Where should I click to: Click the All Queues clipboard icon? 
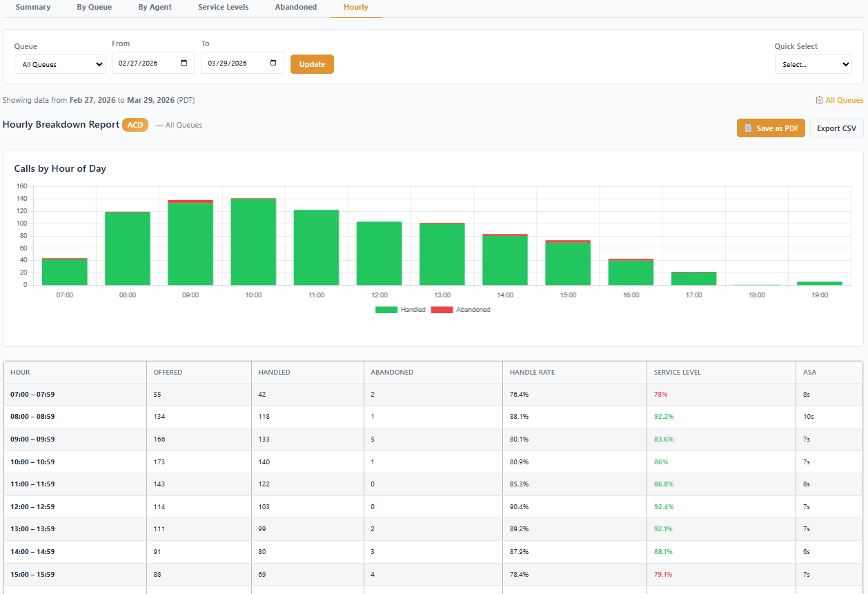819,100
